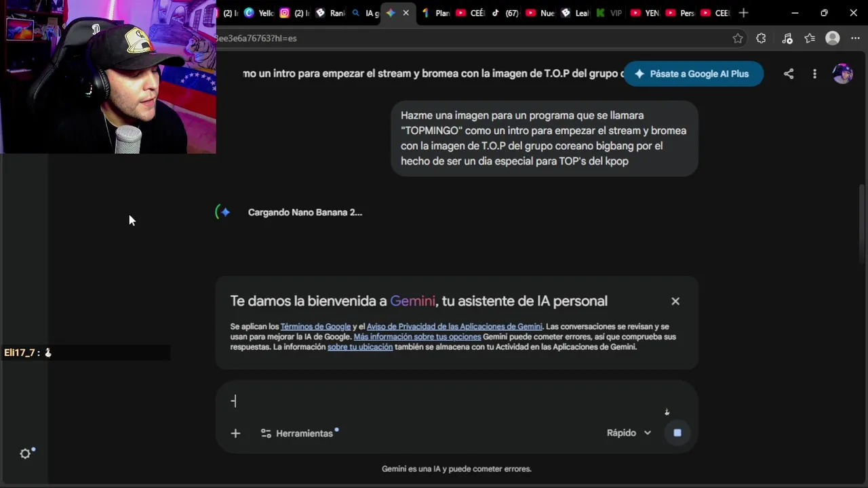Switch to the Yello tab

[259, 13]
